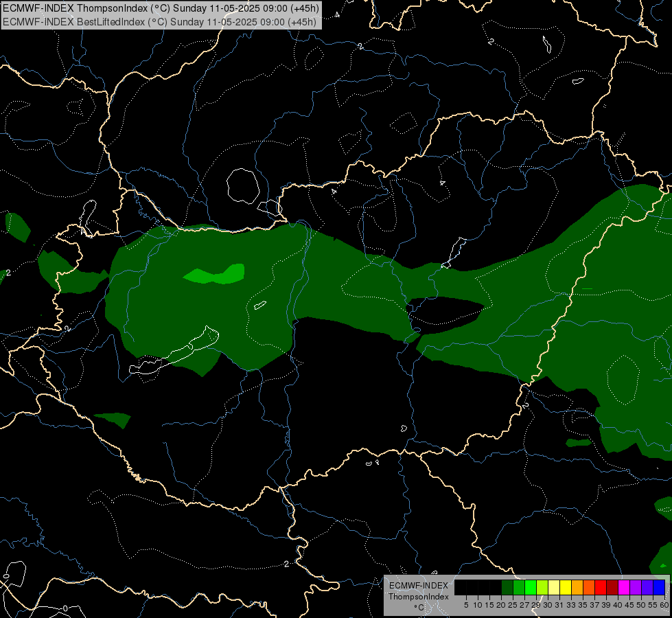The image size is (672, 618).
Task: Click the legend's ThompsonIndex label
Action: click(419, 597)
